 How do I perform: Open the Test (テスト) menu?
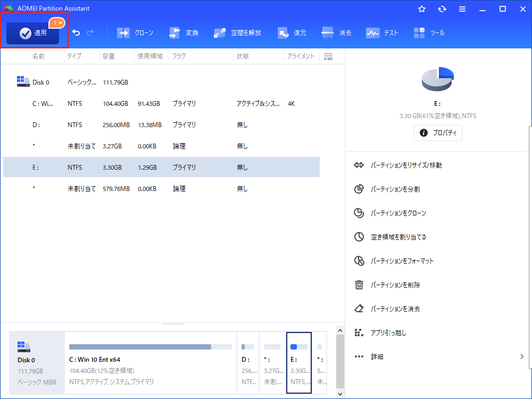click(x=381, y=33)
